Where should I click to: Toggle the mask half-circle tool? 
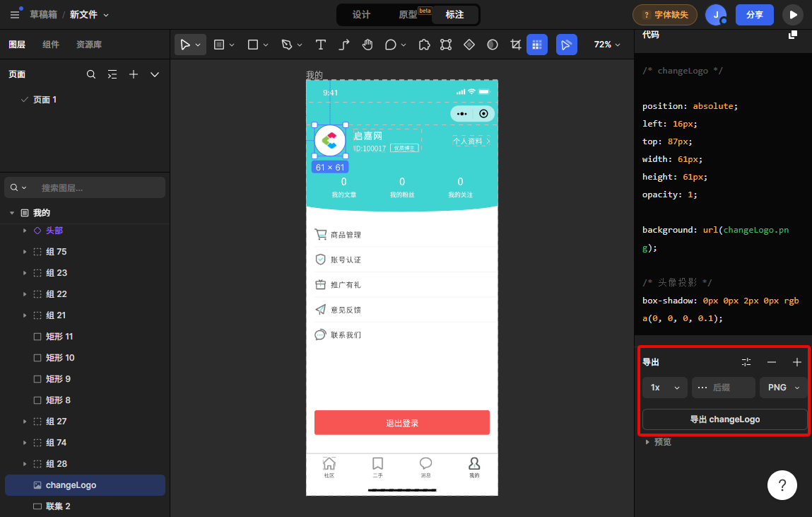493,45
